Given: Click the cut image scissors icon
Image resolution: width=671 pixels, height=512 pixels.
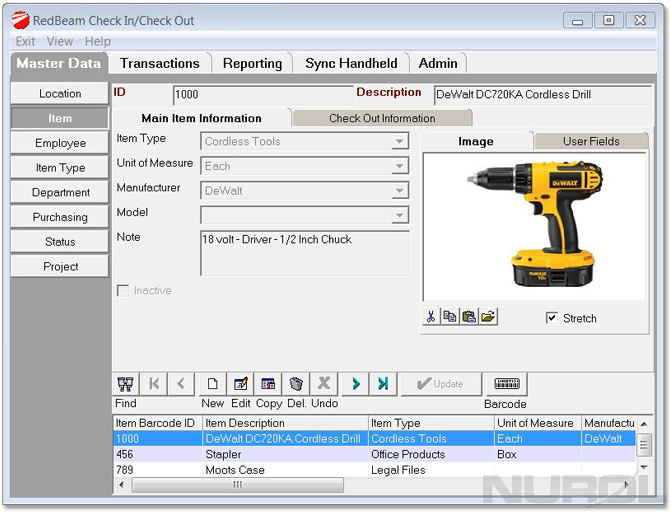Looking at the screenshot, I should [431, 317].
